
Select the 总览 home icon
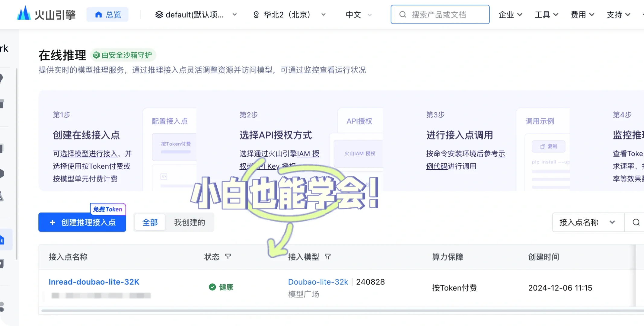click(99, 14)
